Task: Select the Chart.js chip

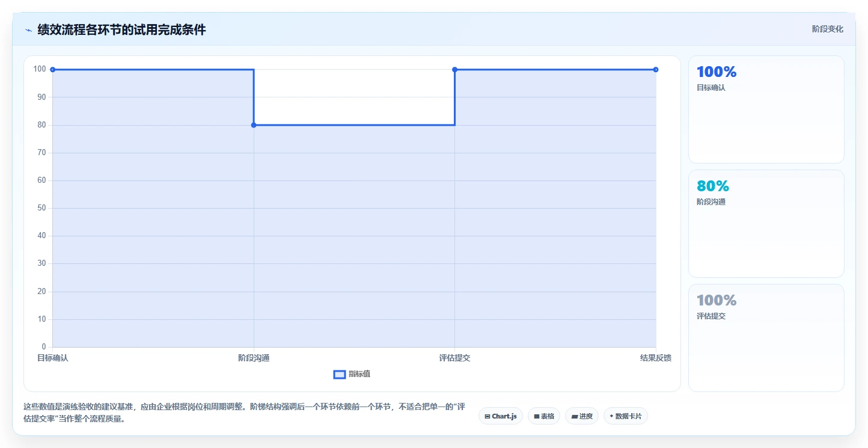Action: point(501,416)
